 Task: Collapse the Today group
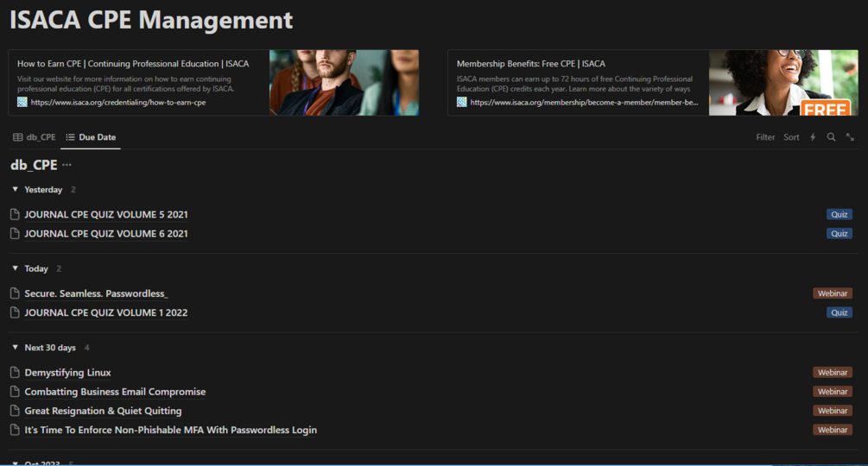(15, 268)
